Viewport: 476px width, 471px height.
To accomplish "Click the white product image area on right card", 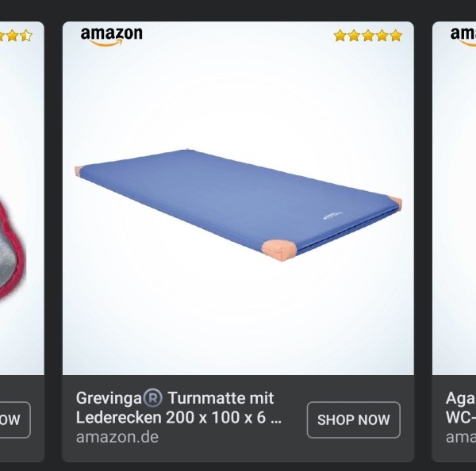I will [x=454, y=198].
